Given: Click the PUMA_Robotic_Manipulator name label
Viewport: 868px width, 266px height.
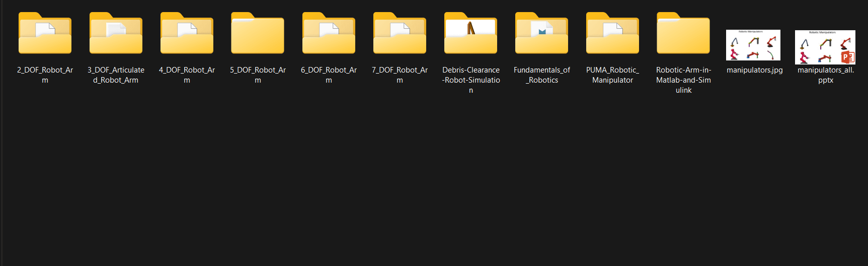Looking at the screenshot, I should (612, 75).
